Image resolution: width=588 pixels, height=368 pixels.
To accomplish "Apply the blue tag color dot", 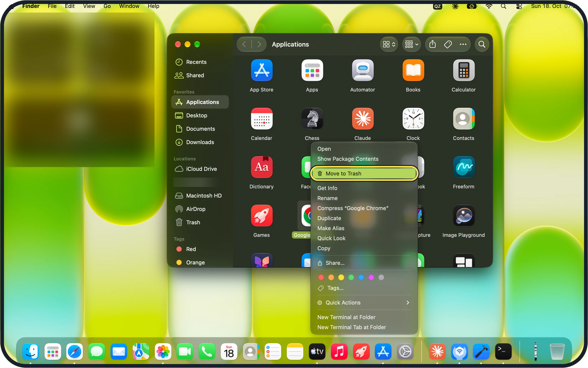I will pos(361,277).
